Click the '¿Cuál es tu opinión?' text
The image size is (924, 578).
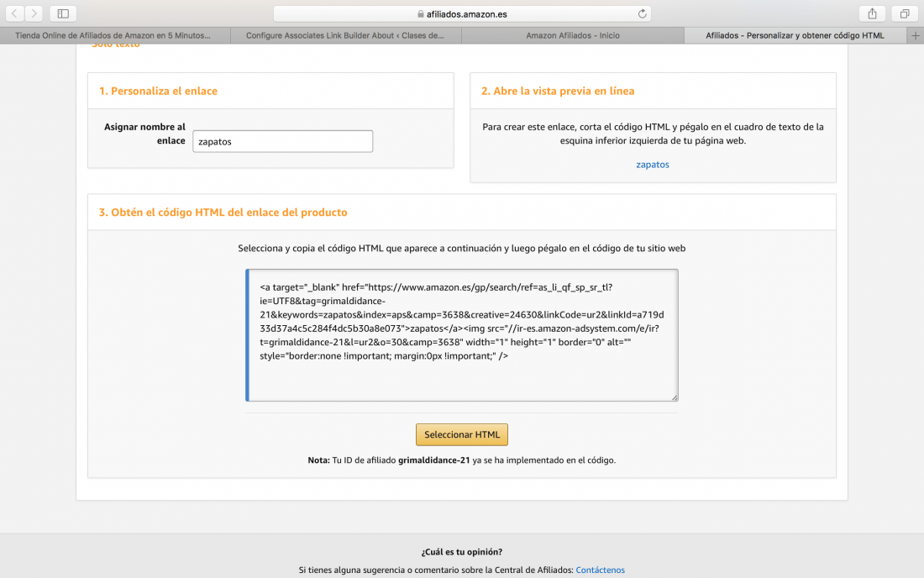coord(462,552)
